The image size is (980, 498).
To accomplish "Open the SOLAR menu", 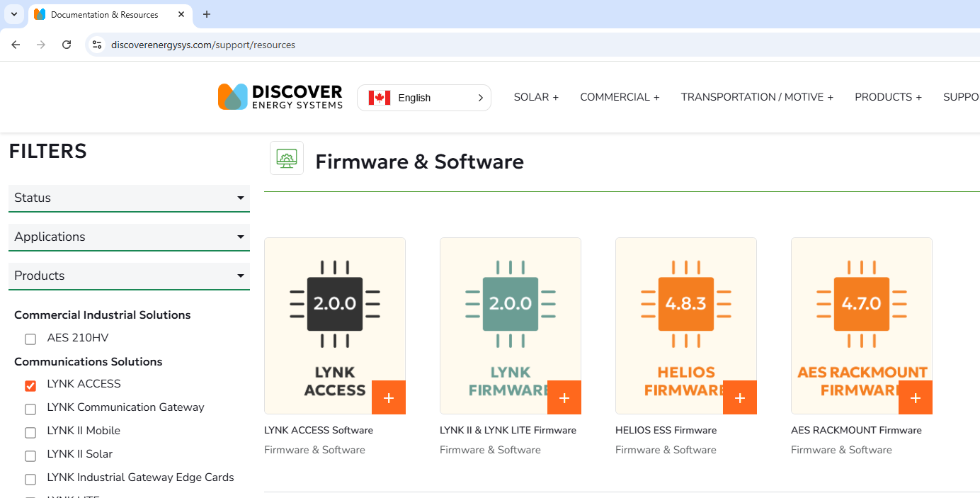I will point(536,97).
